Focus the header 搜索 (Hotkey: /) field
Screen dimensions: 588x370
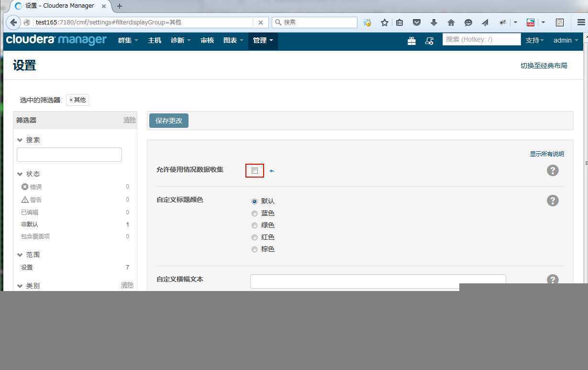click(x=481, y=39)
